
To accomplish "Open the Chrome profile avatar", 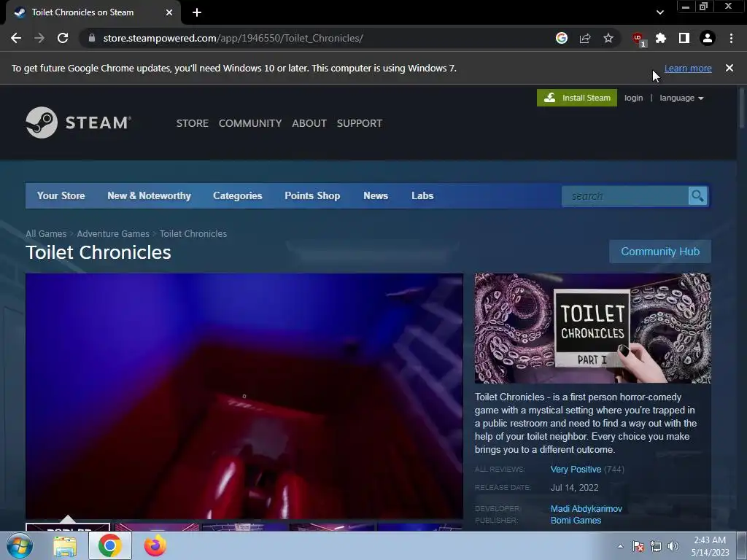I will (708, 38).
